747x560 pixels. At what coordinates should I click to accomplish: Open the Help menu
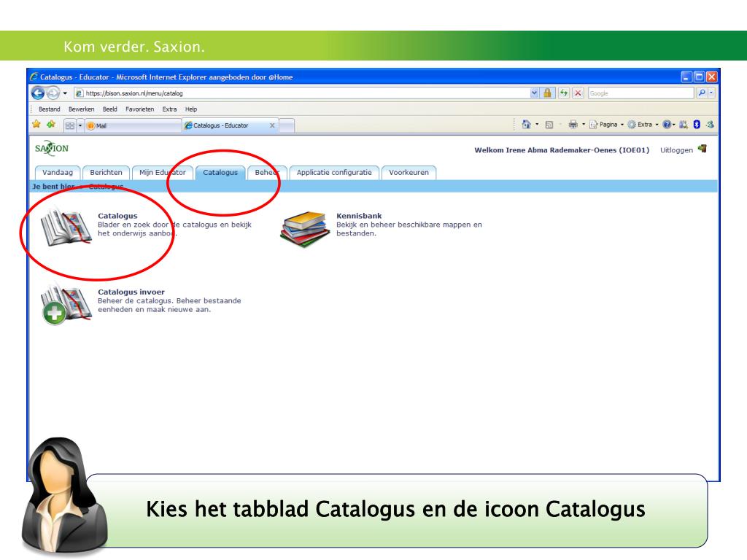tap(191, 109)
